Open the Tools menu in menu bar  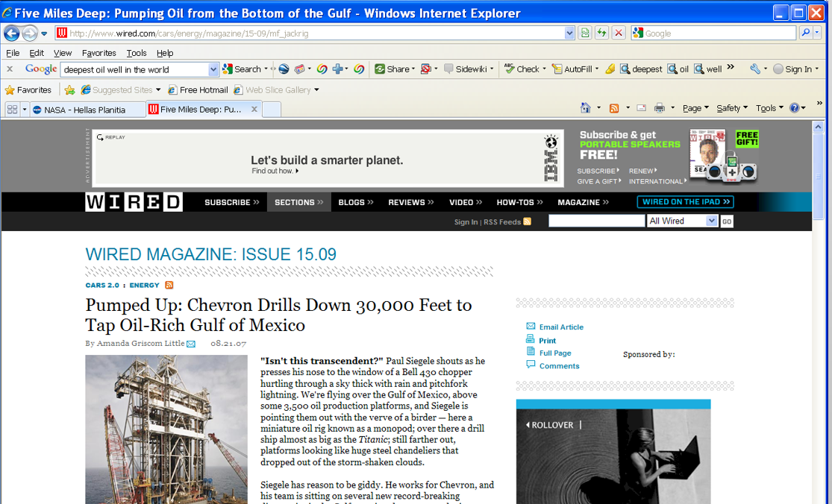pos(137,53)
